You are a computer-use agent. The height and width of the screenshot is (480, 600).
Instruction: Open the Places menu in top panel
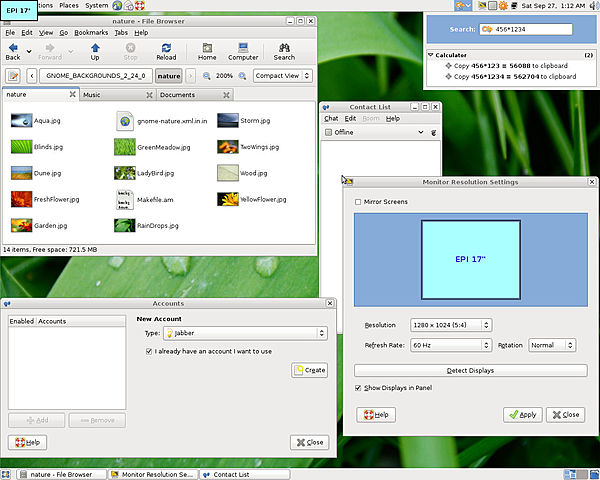click(x=69, y=5)
